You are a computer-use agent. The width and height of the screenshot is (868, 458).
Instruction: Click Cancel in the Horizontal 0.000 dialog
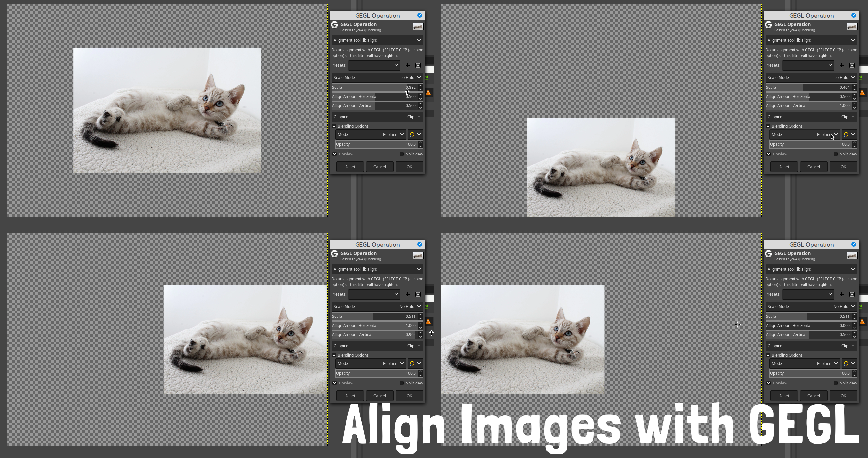813,396
